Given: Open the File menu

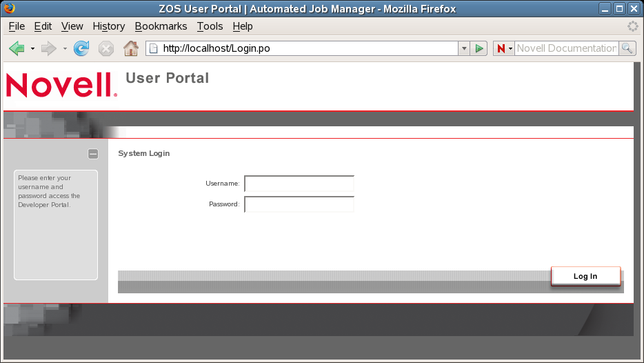Looking at the screenshot, I should coord(17,26).
